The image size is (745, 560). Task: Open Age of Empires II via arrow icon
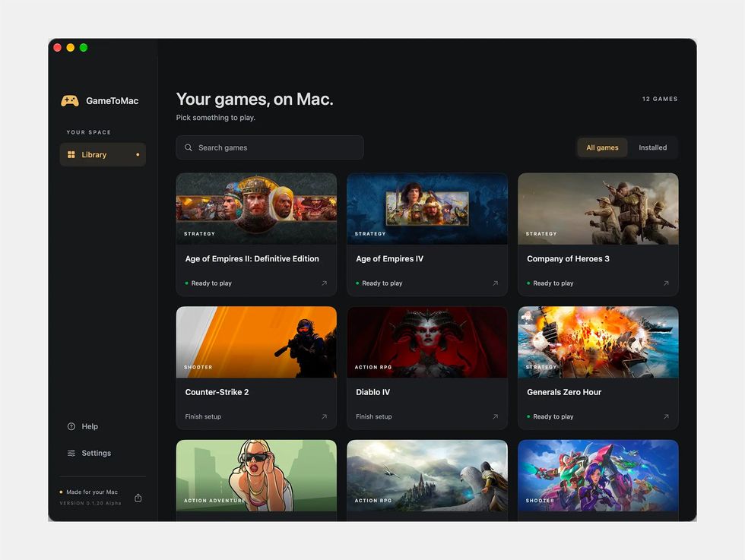[x=324, y=283]
